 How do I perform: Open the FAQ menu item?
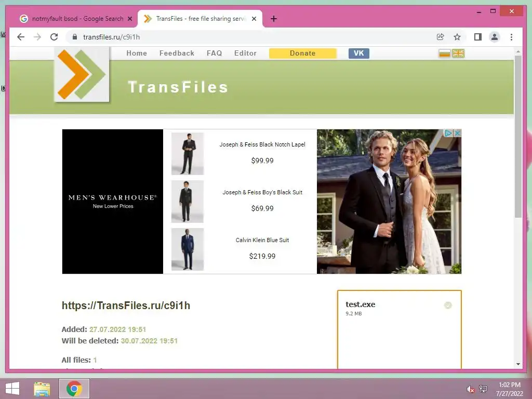coord(215,54)
